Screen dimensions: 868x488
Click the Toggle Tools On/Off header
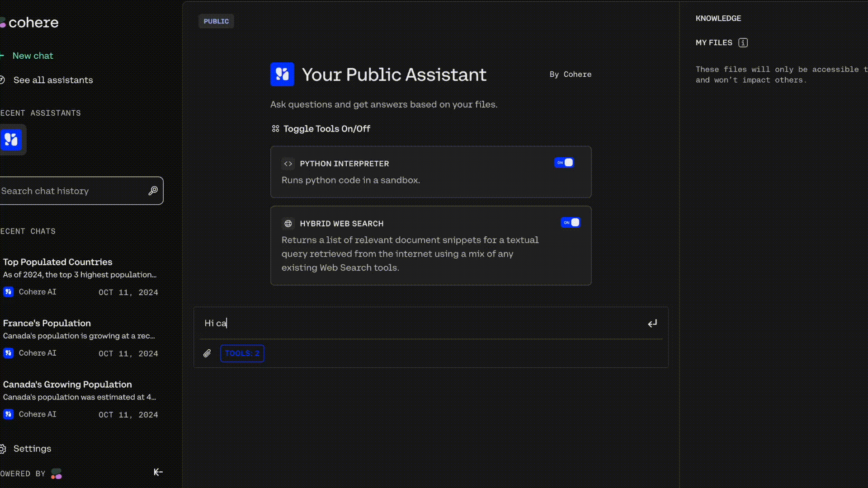point(326,129)
